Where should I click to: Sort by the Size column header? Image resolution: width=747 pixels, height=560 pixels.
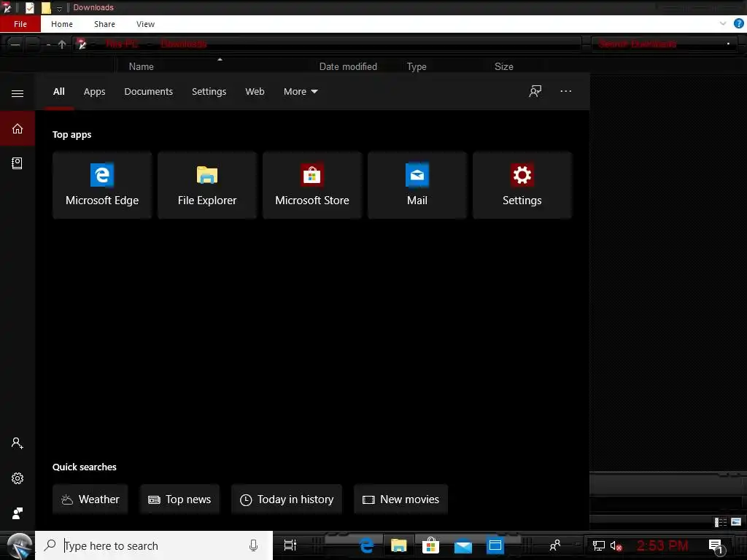[503, 66]
